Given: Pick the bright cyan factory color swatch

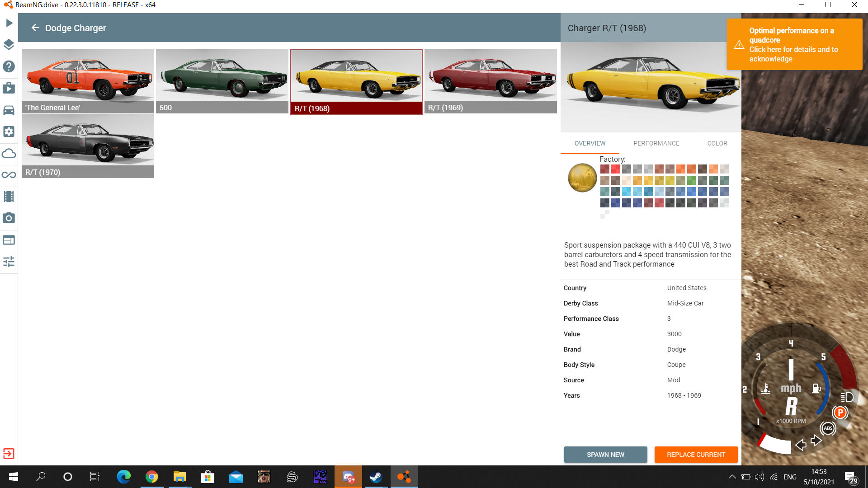Looking at the screenshot, I should click(x=627, y=192).
